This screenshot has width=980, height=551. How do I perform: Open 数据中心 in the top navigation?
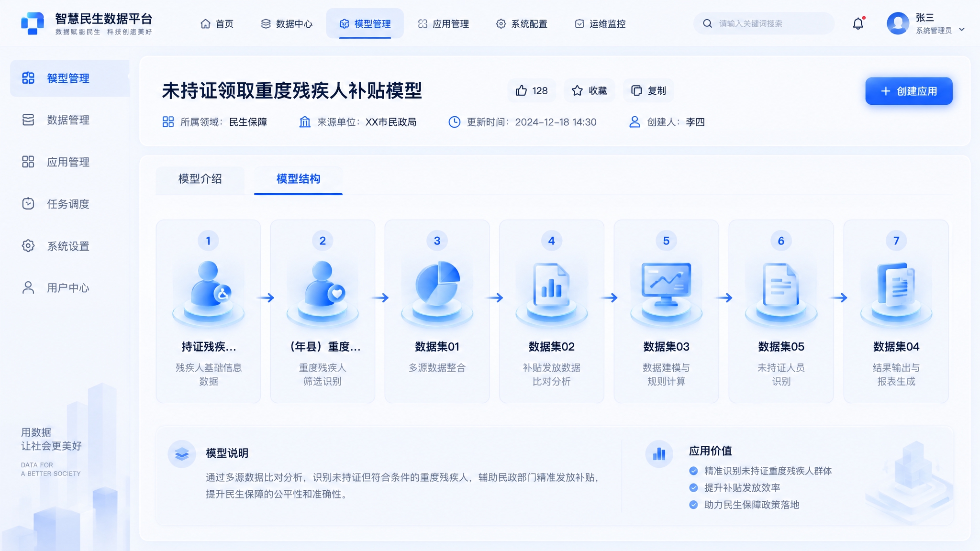click(287, 23)
